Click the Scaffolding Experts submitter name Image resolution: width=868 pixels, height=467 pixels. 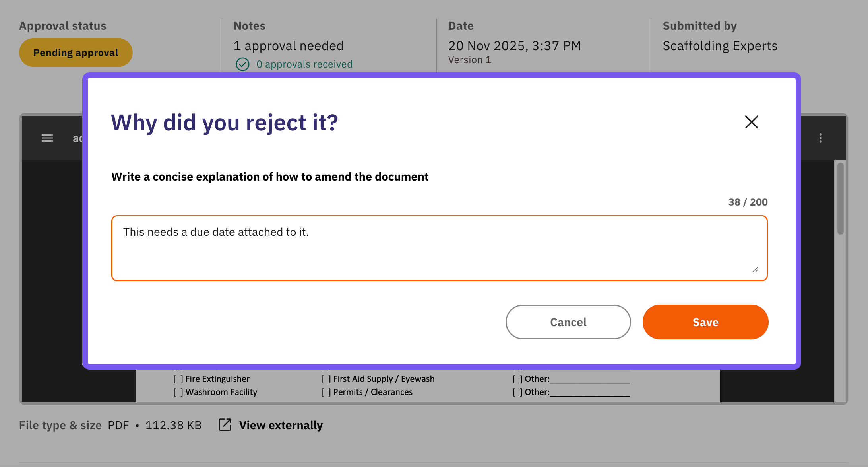click(x=720, y=46)
